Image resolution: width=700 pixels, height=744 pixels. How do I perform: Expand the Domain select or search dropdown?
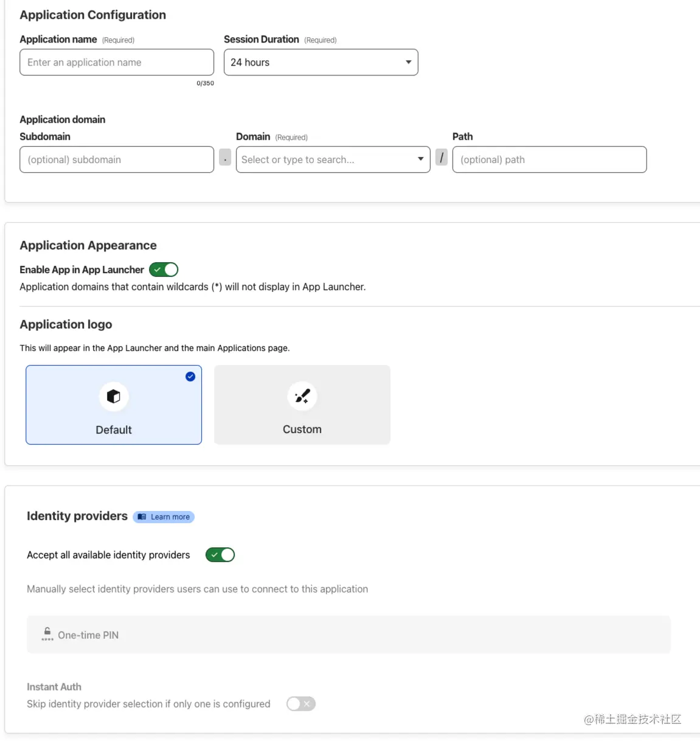pos(333,159)
